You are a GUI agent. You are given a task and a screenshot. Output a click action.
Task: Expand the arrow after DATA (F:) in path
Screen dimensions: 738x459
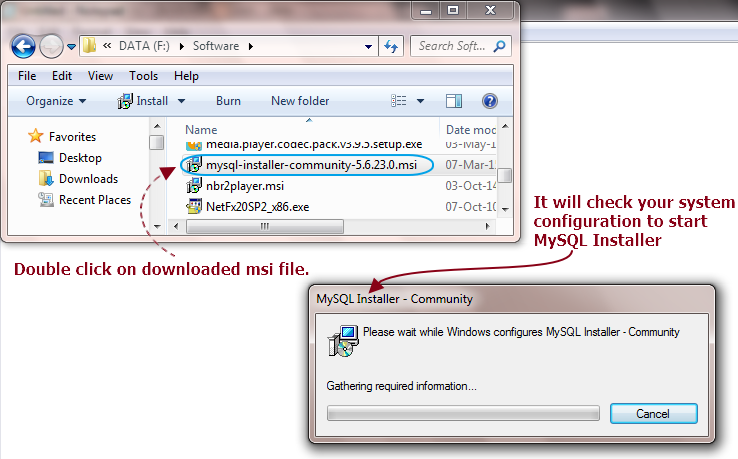point(181,46)
